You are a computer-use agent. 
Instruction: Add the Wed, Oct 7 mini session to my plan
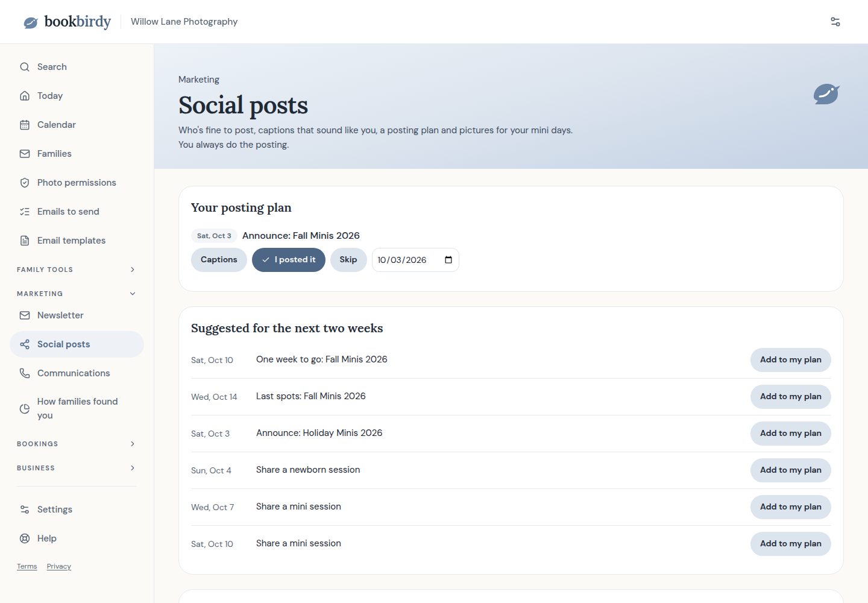click(790, 507)
